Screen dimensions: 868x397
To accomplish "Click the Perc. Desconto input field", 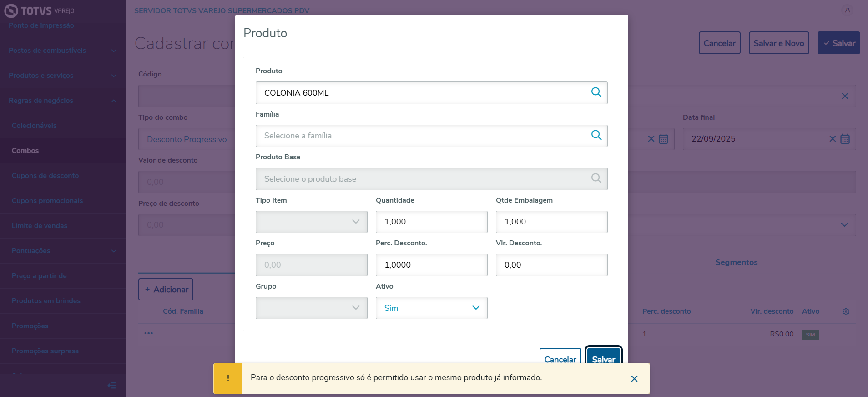I will [431, 265].
